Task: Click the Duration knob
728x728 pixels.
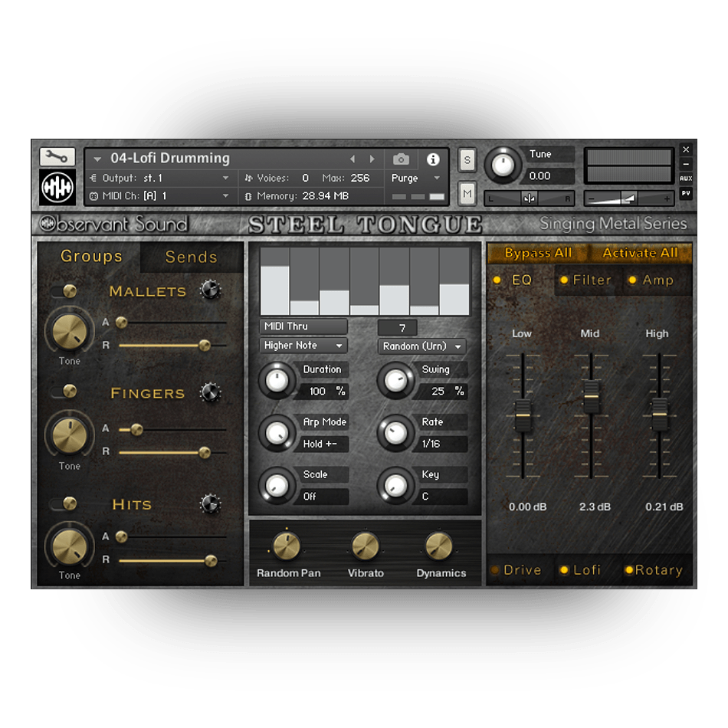Action: pyautogui.click(x=277, y=381)
